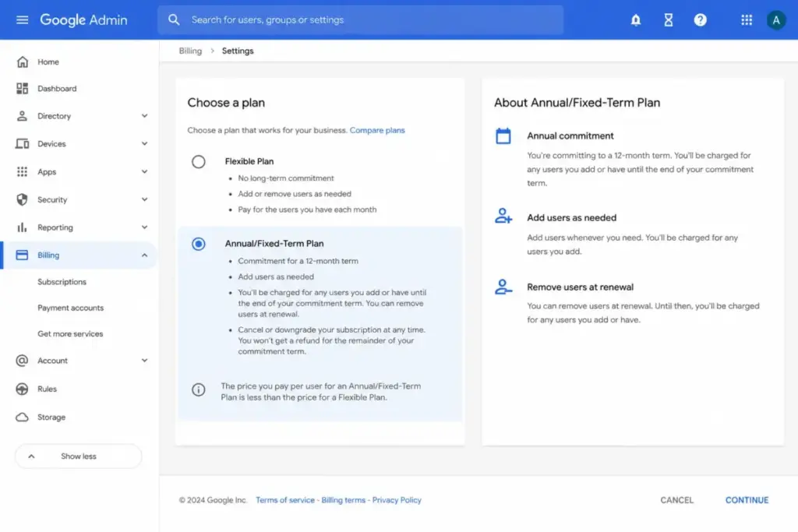Viewport: 798px width, 532px height.
Task: Click the Security shield icon
Action: coord(22,199)
